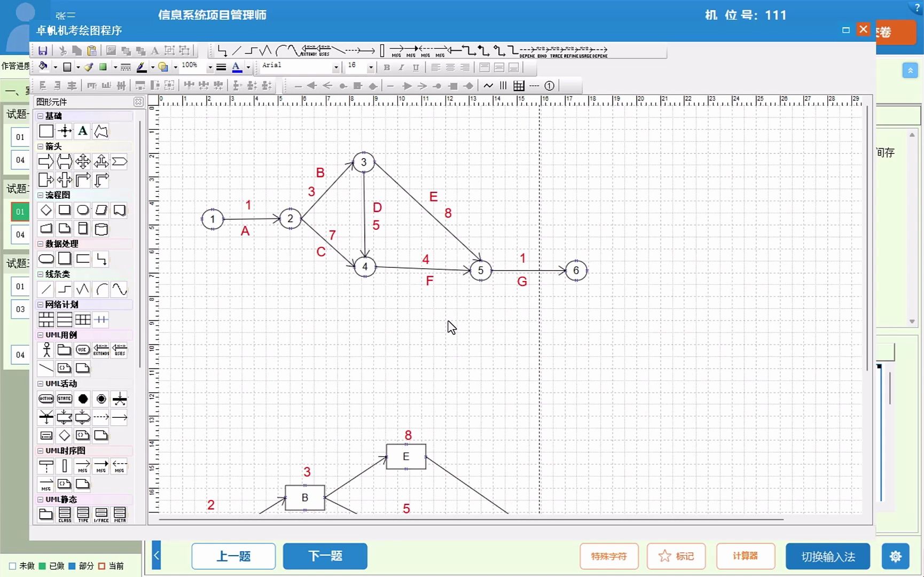
Task: Click 切换输入法 switch input method
Action: tap(828, 556)
